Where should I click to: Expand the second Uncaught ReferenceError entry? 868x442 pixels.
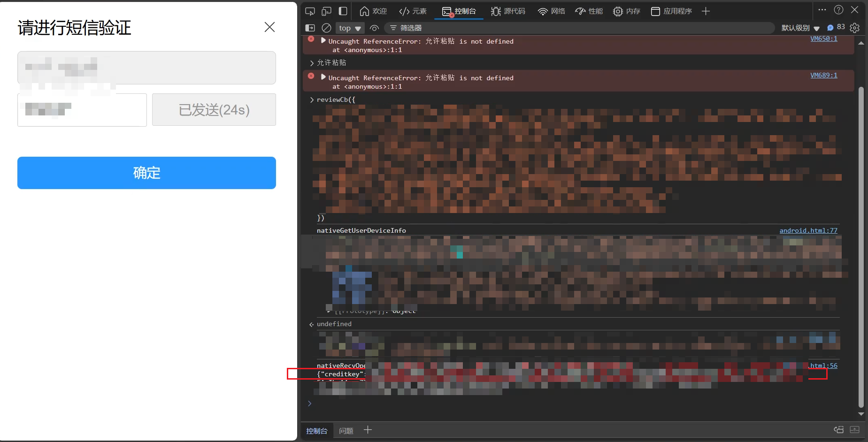323,77
